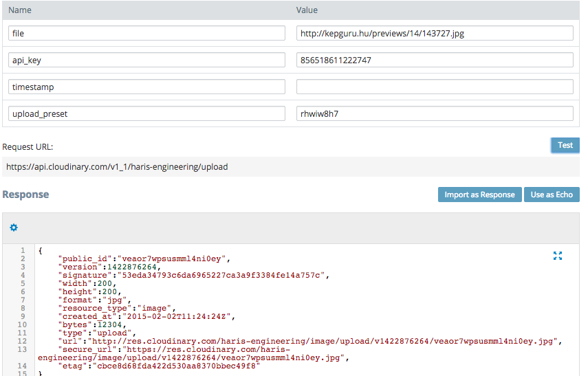Viewport: 588px width, 376px height.
Task: Click the Response heading
Action: 25,195
